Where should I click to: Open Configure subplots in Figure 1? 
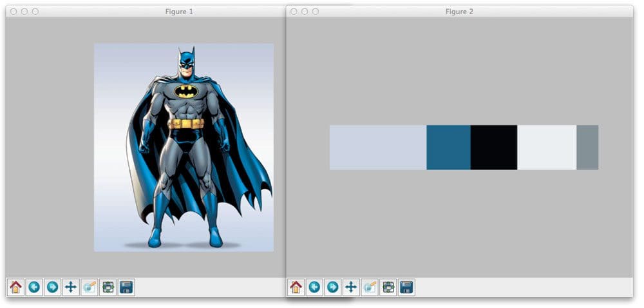108,287
